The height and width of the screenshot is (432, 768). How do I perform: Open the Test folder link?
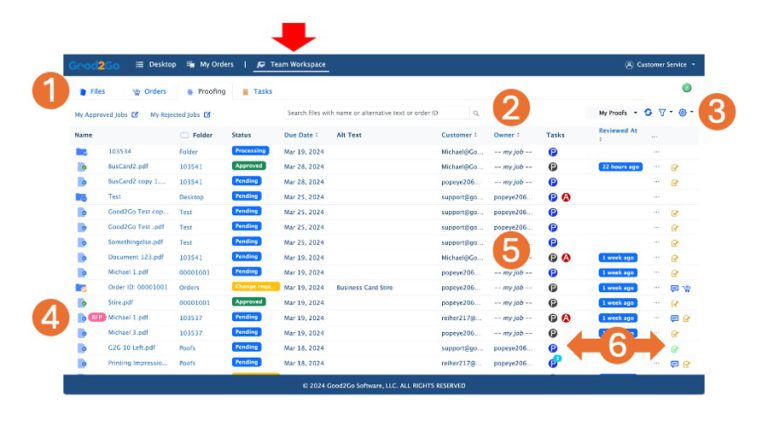(x=114, y=196)
